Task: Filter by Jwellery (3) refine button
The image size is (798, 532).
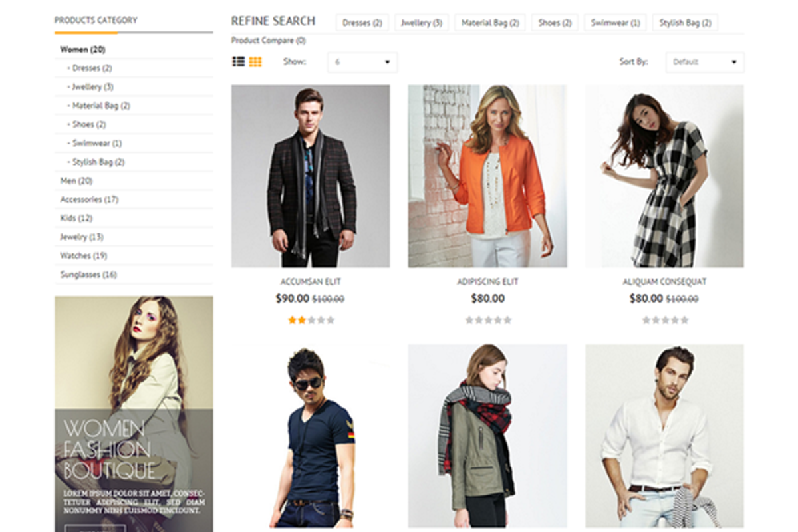Action: [x=422, y=23]
